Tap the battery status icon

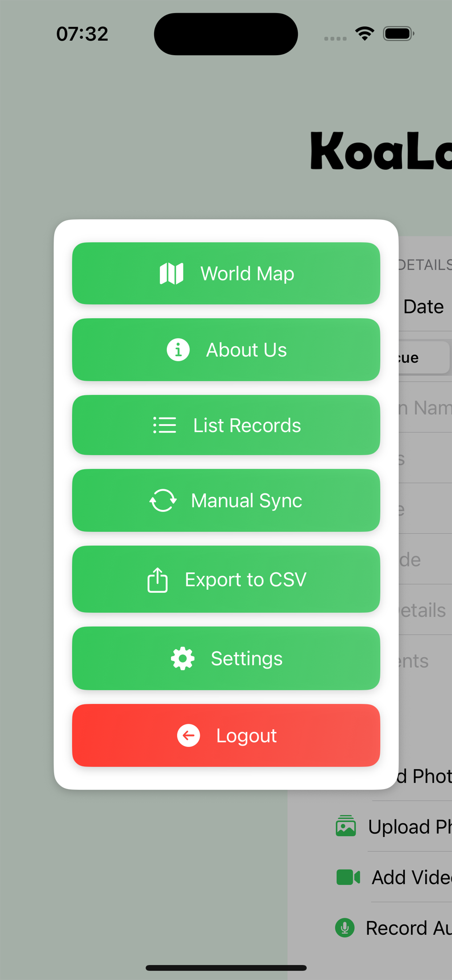click(x=398, y=34)
